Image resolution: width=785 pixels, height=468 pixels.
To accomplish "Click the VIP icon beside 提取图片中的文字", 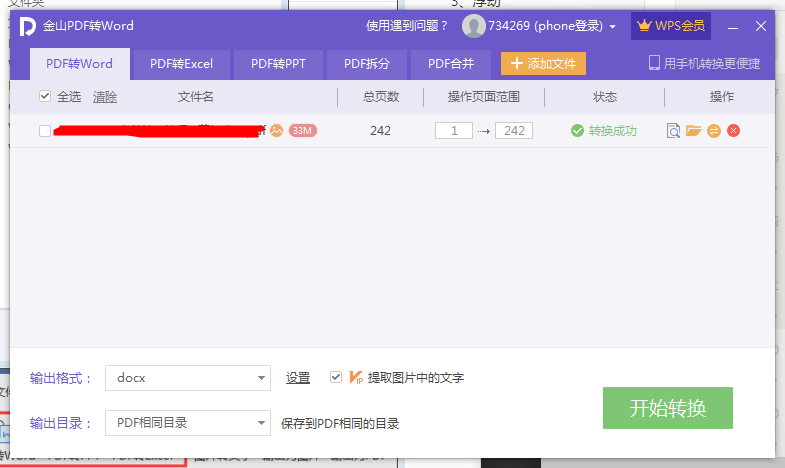I will click(356, 377).
